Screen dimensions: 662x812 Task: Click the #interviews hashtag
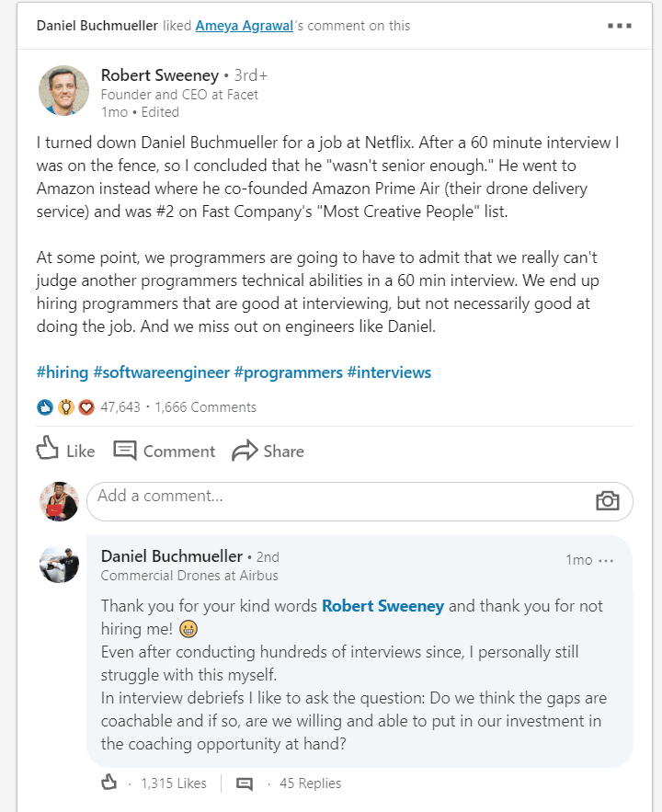389,372
